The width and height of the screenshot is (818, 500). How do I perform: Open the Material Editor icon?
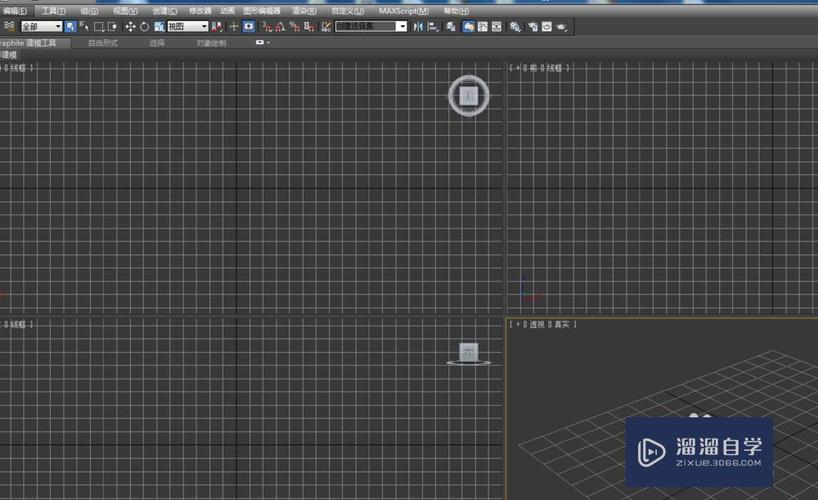tap(516, 26)
